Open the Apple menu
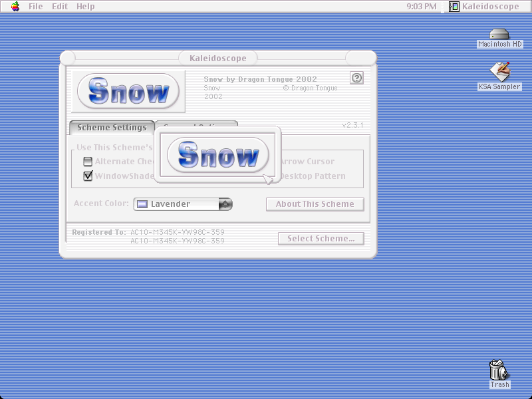Screen dimensions: 532x399 click(15, 6)
